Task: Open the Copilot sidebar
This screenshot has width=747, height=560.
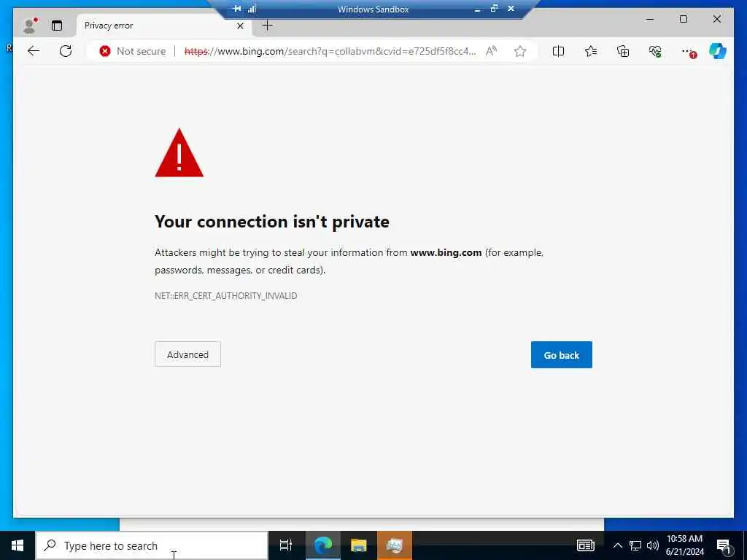Action: [x=718, y=51]
